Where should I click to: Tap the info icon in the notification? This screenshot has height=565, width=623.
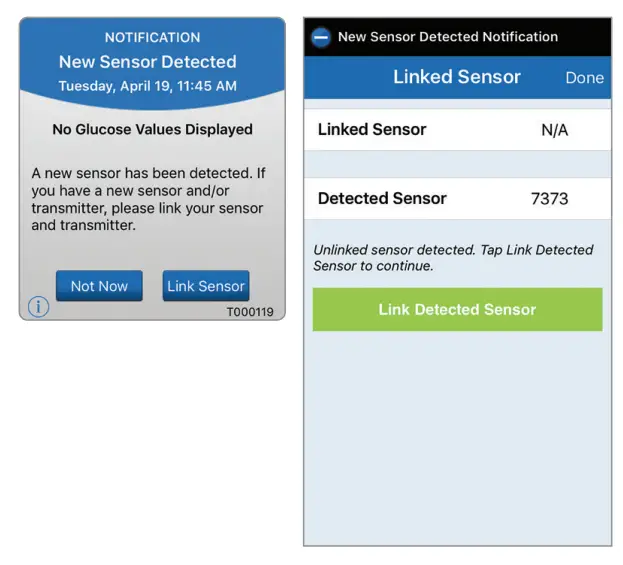(38, 307)
